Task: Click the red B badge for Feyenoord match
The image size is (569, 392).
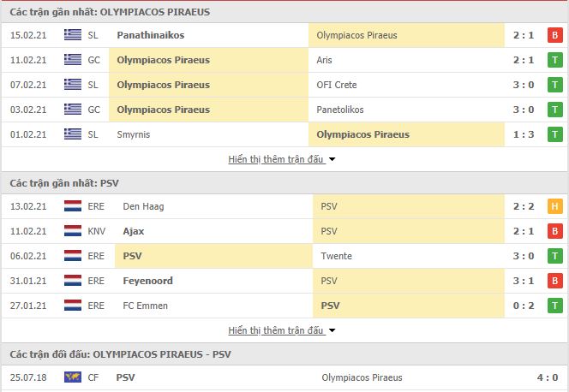Action: [x=554, y=281]
